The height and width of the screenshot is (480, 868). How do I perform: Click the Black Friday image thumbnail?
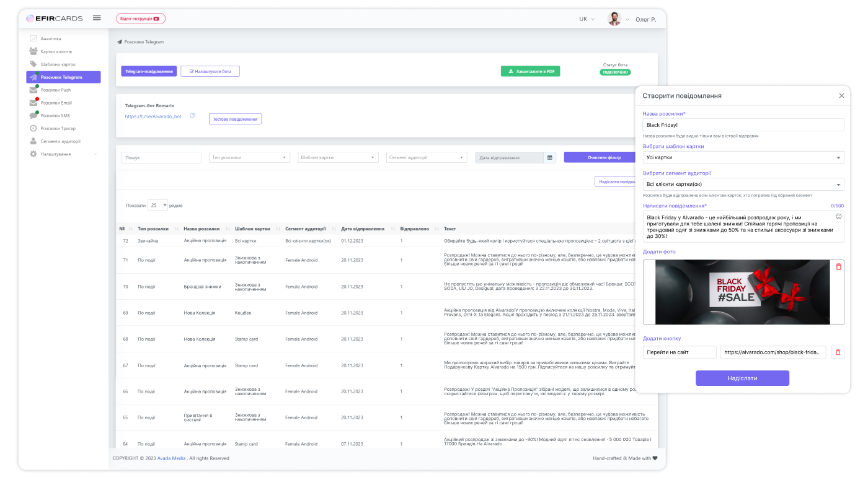[742, 292]
